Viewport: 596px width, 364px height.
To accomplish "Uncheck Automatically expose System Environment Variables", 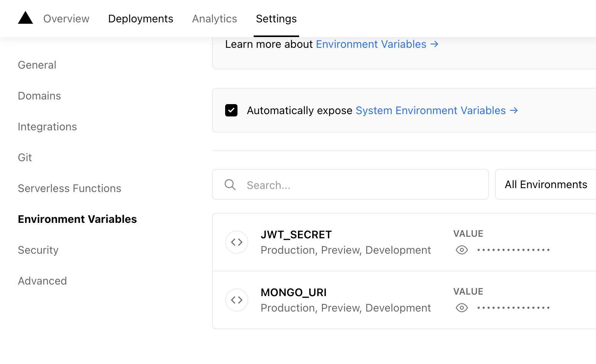I will click(231, 110).
